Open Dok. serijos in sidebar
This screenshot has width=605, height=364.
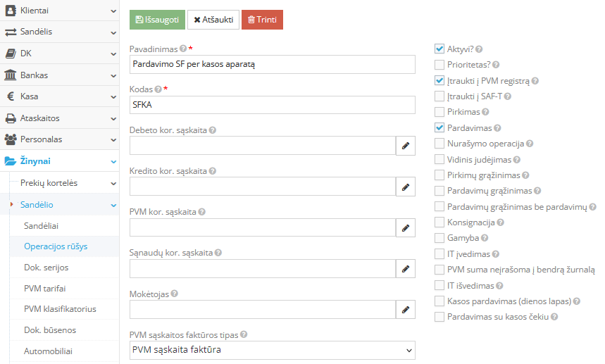coord(46,268)
